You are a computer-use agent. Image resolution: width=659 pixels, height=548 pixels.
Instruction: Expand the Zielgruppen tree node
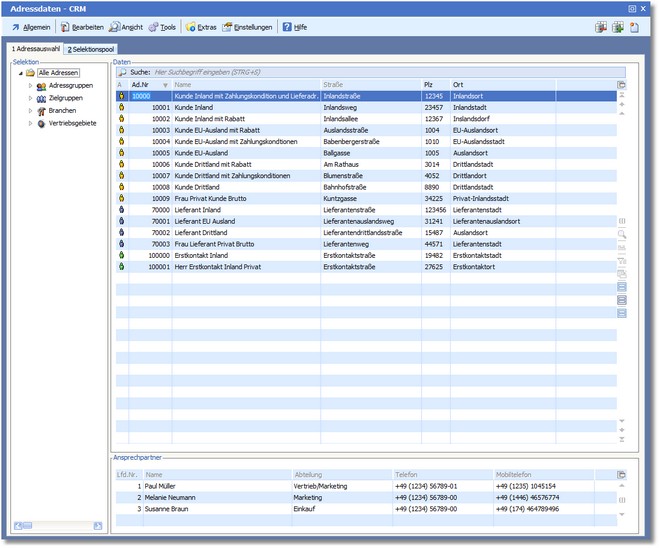pos(30,98)
